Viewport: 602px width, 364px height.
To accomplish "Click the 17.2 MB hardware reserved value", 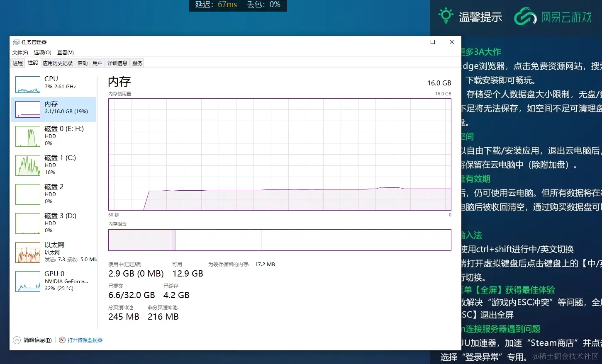I will (x=265, y=265).
